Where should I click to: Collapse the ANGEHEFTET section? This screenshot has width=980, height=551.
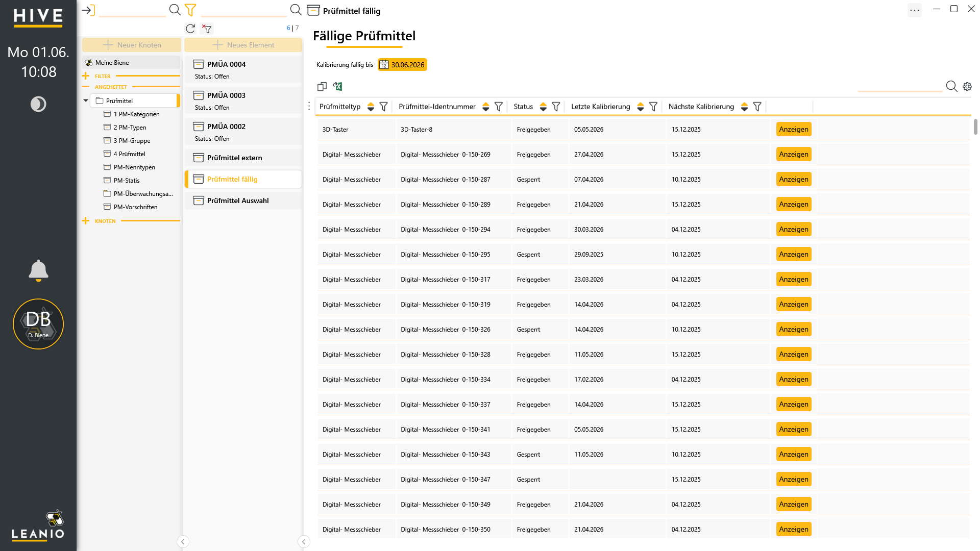(x=85, y=87)
